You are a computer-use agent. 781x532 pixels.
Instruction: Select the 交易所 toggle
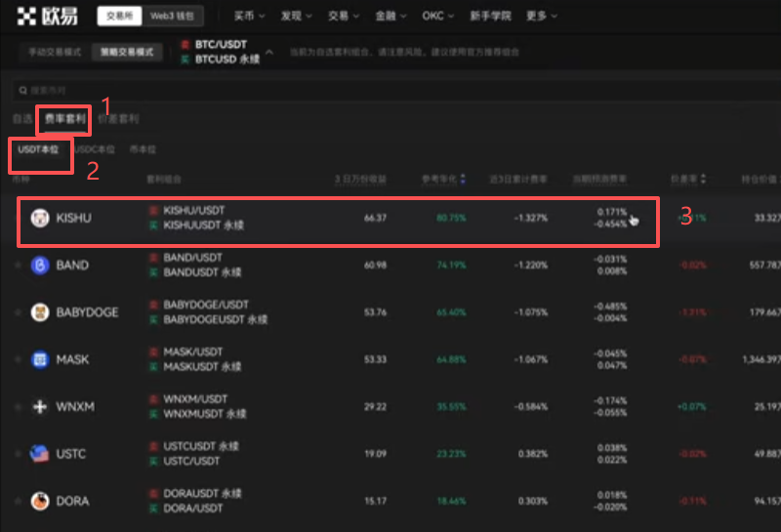point(119,16)
